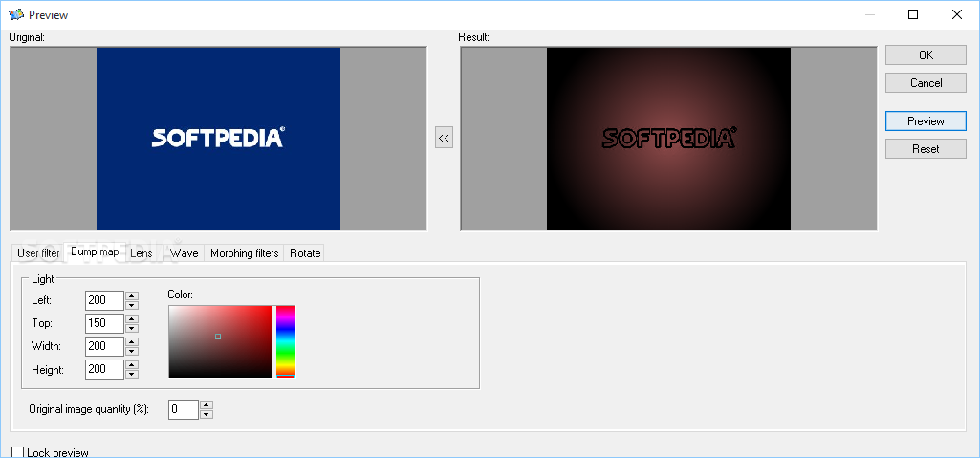
Task: Click the Original image quantity field
Action: [x=184, y=409]
